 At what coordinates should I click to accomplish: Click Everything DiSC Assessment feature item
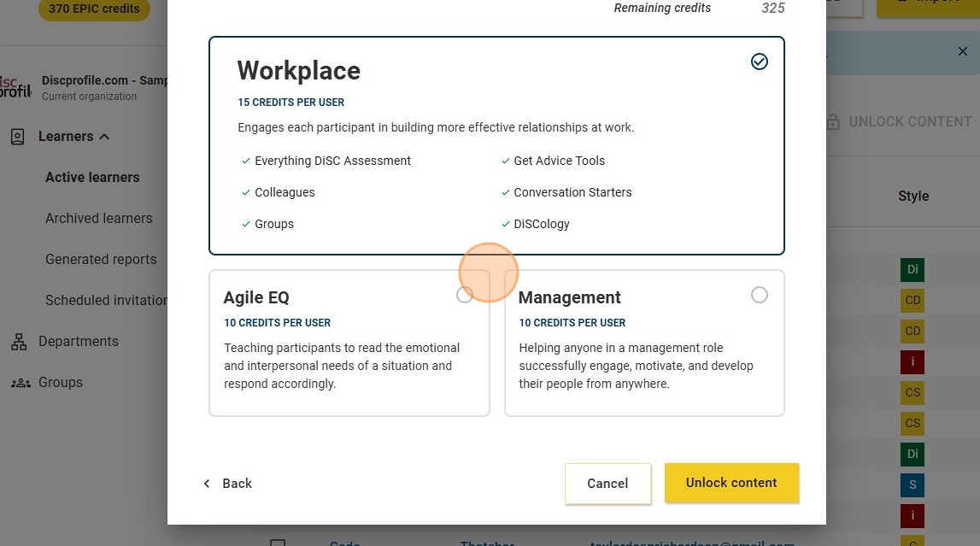[x=326, y=161]
